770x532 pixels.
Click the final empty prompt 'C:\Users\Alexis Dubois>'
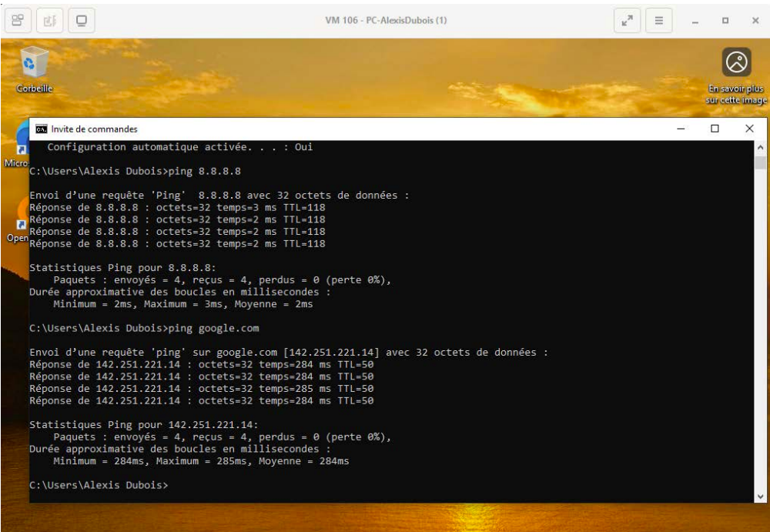99,485
